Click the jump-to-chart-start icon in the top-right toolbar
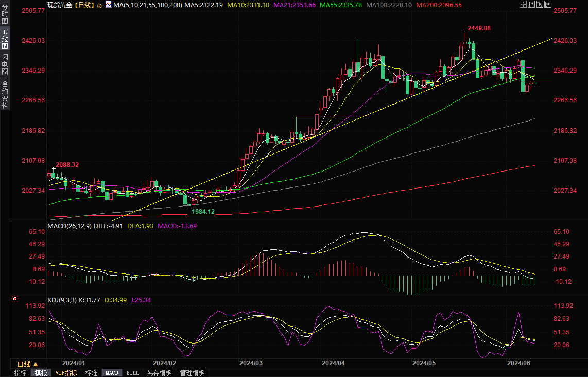Screen dimensions: 588x377 531,4
